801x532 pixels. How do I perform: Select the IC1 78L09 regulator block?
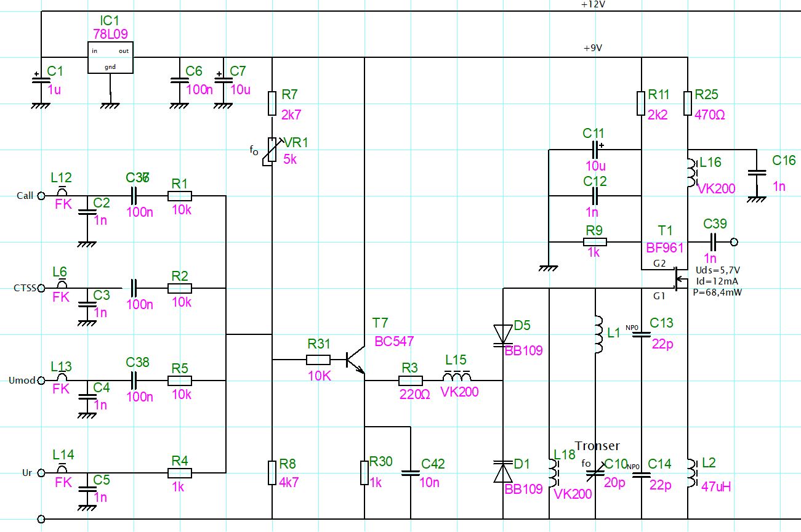[x=111, y=58]
